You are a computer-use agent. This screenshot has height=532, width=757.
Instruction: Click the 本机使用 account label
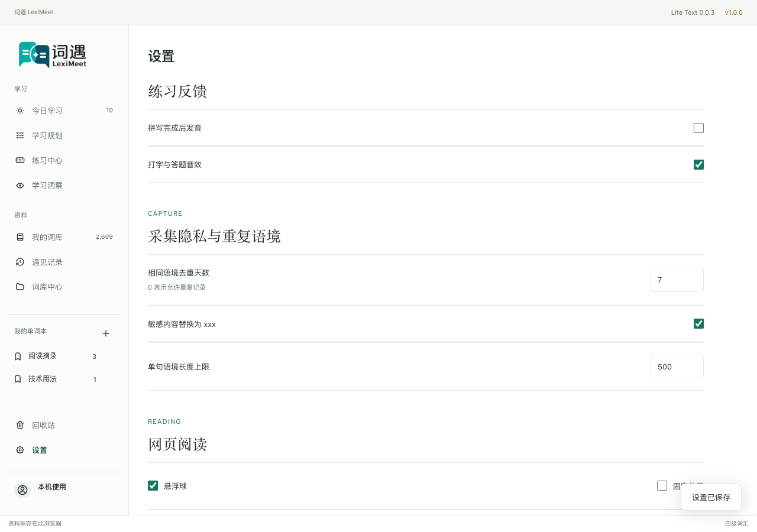coord(52,487)
